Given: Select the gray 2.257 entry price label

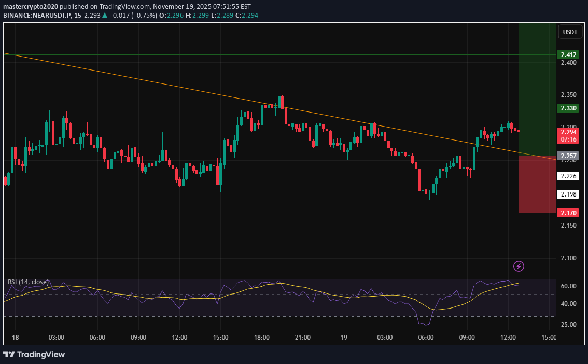Looking at the screenshot, I should click(x=569, y=156).
